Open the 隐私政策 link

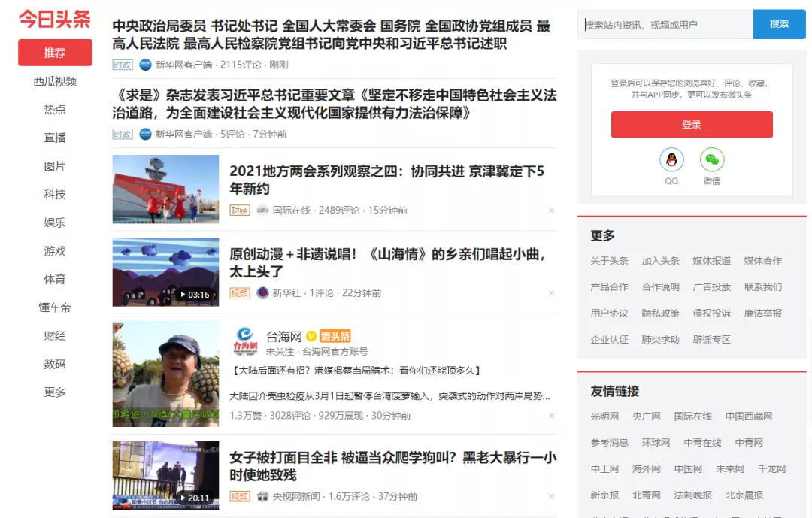pyautogui.click(x=660, y=314)
